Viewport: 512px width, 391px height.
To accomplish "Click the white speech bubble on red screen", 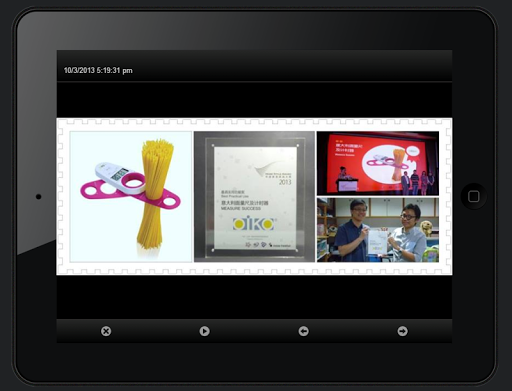I will pyautogui.click(x=414, y=152).
